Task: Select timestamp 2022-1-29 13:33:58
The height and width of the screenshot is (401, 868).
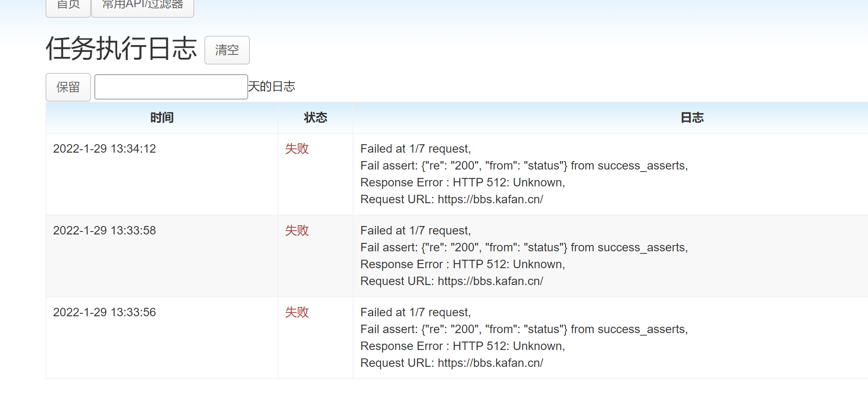Action: 104,231
